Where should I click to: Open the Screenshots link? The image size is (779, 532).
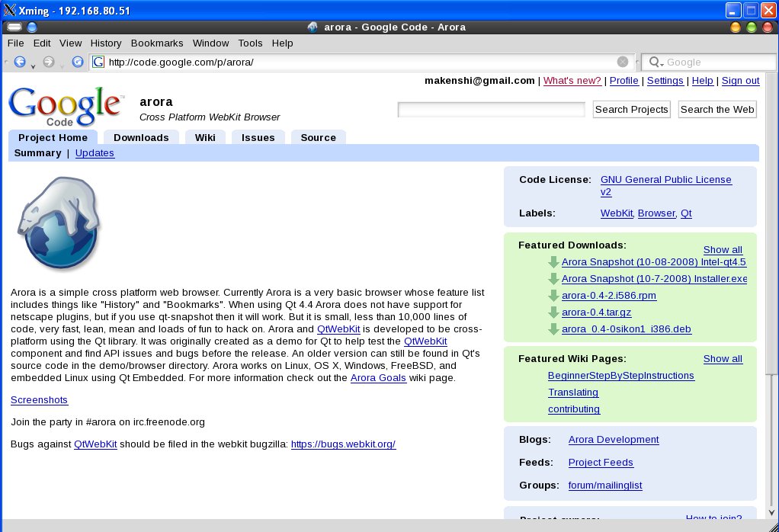[x=39, y=400]
